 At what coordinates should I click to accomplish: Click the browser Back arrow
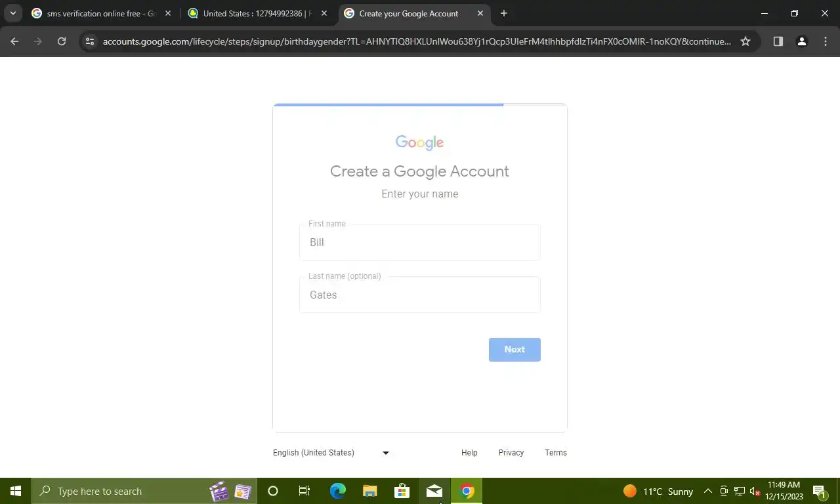click(x=14, y=41)
